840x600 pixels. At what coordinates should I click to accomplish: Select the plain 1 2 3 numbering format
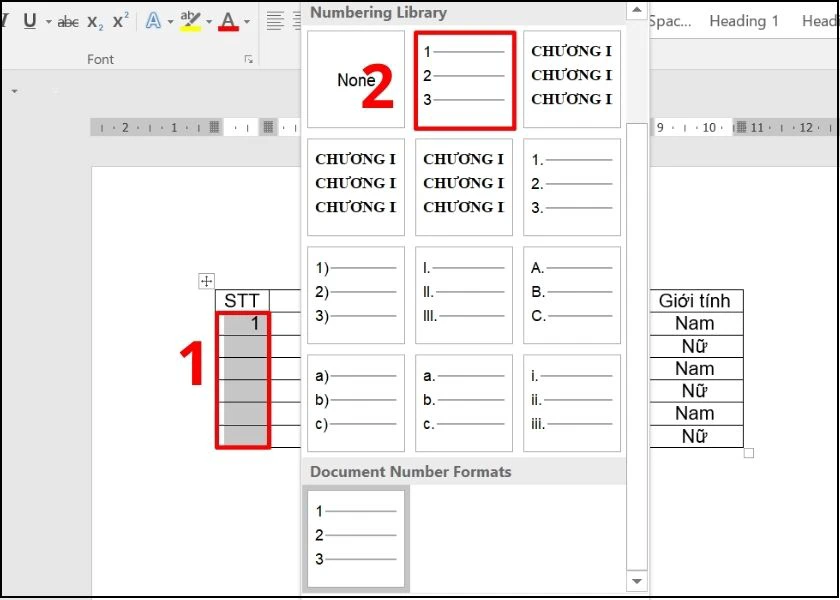(465, 80)
